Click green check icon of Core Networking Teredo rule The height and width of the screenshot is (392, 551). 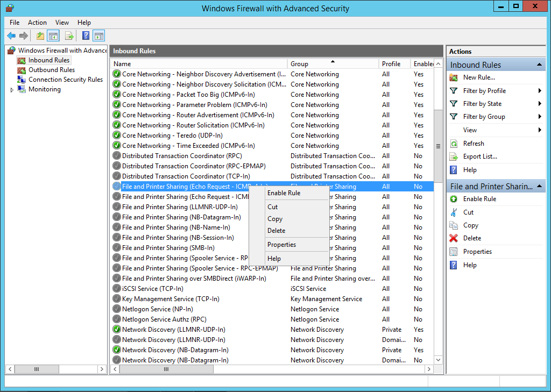click(117, 136)
